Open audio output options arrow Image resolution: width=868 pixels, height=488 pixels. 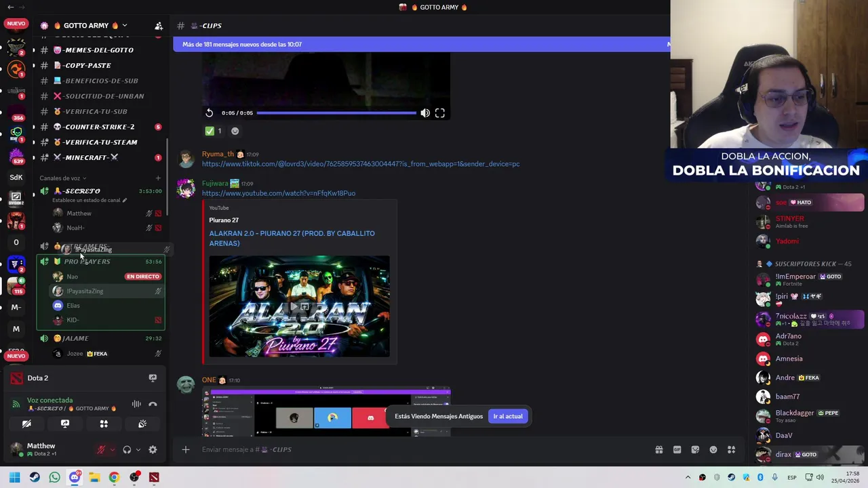138,449
